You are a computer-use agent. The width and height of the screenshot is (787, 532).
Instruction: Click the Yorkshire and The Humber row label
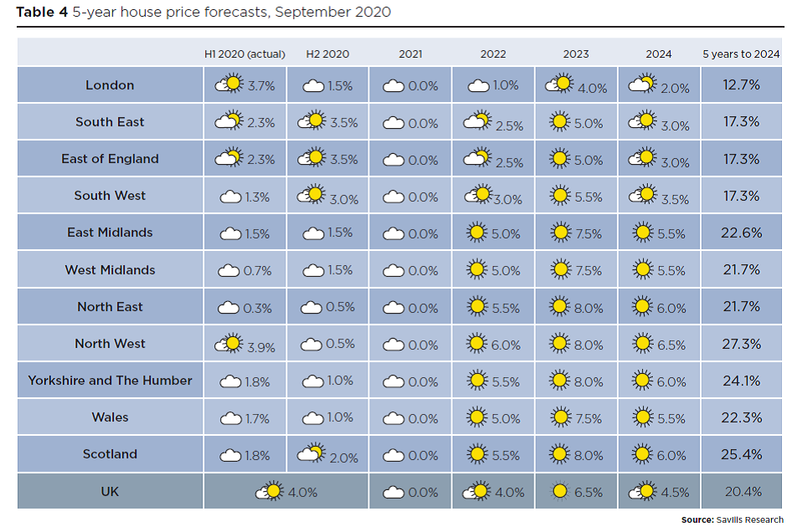(110, 381)
